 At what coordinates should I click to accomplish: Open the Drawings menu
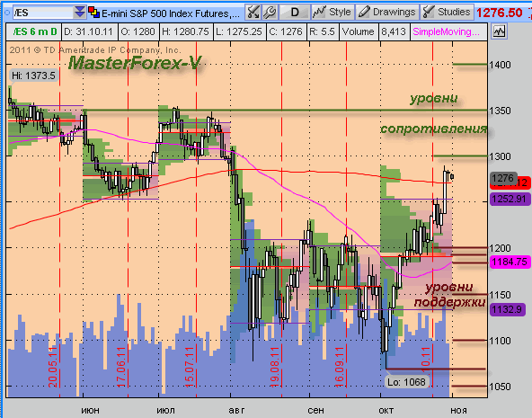point(387,13)
